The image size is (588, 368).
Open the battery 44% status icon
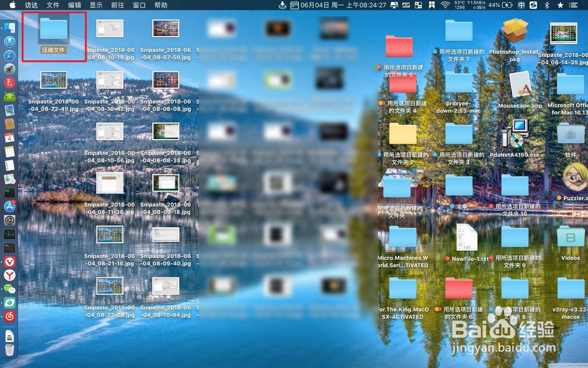tap(500, 5)
